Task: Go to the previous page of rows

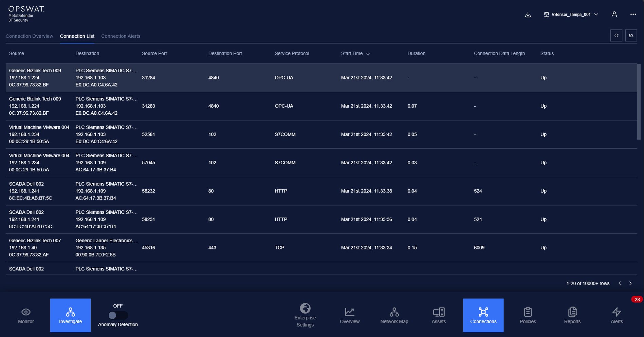Action: pos(620,283)
